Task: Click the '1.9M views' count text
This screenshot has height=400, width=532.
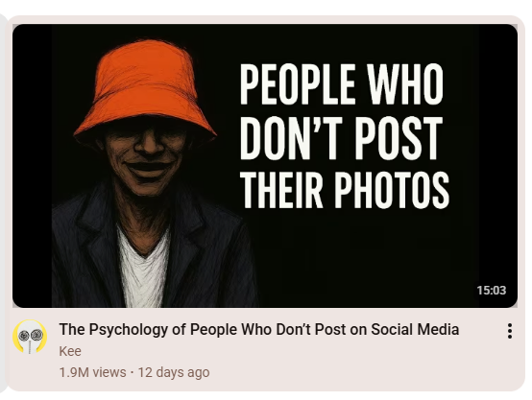Action: point(92,372)
